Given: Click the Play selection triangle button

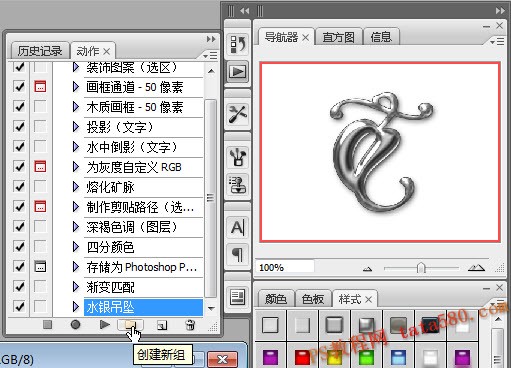Looking at the screenshot, I should pyautogui.click(x=105, y=324).
